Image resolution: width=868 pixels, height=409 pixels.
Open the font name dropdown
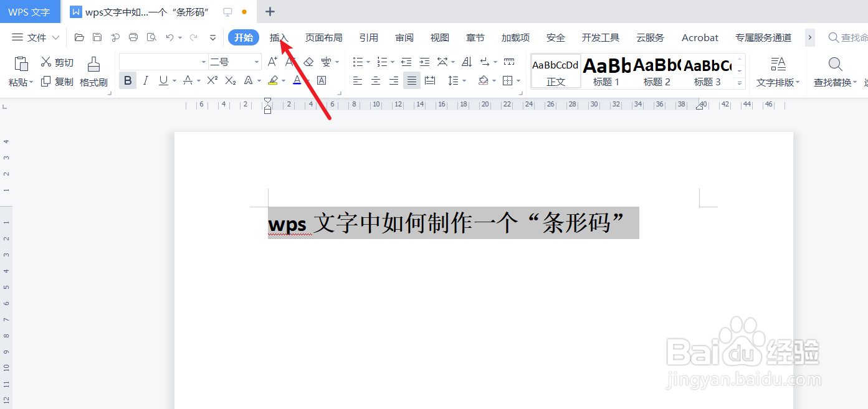pos(204,62)
